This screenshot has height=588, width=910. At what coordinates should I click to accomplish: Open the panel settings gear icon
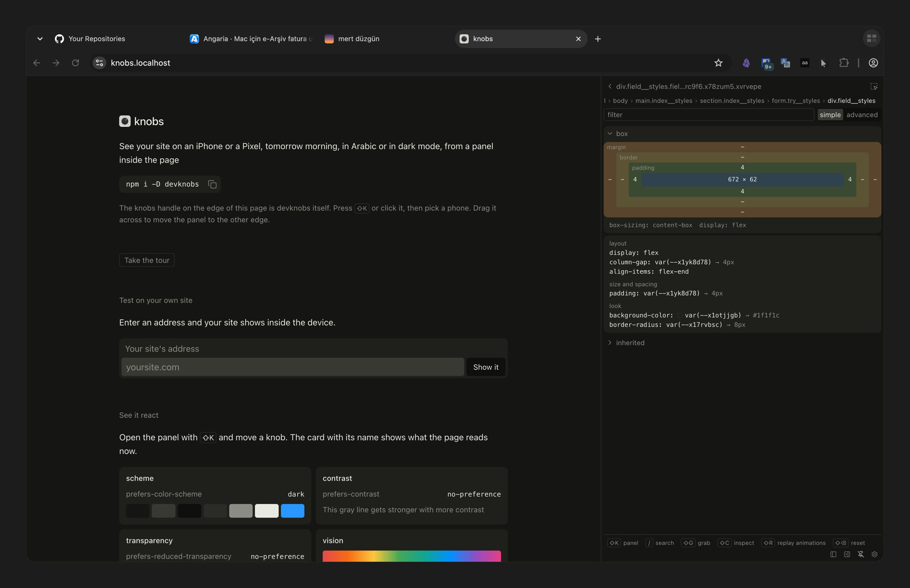click(875, 554)
